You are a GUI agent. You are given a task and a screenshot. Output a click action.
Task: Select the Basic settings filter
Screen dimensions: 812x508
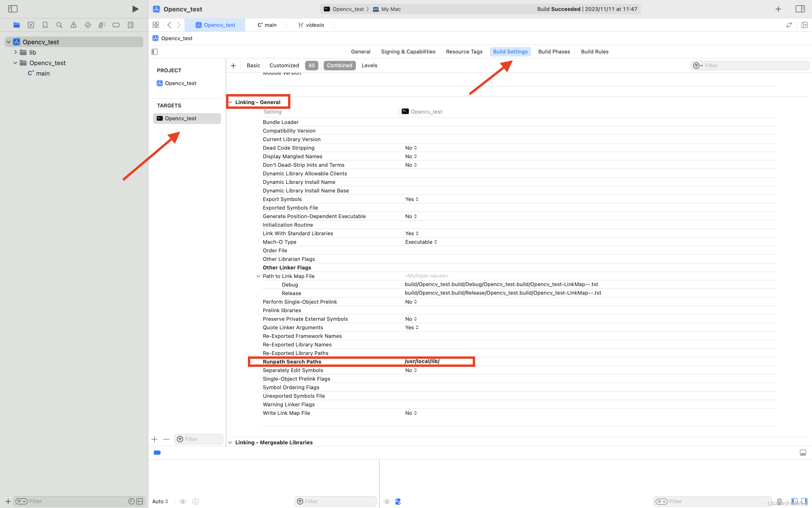253,66
